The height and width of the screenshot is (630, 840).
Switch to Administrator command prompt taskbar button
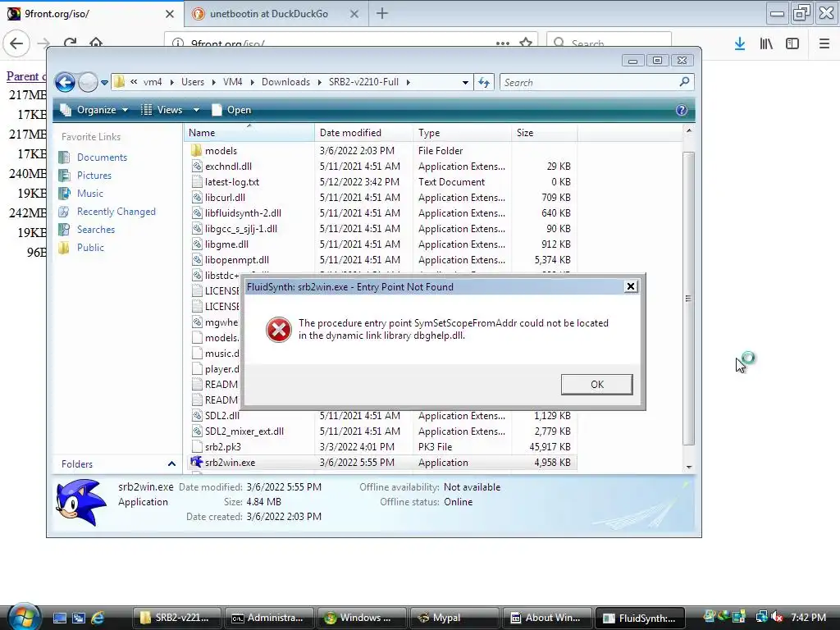click(268, 618)
